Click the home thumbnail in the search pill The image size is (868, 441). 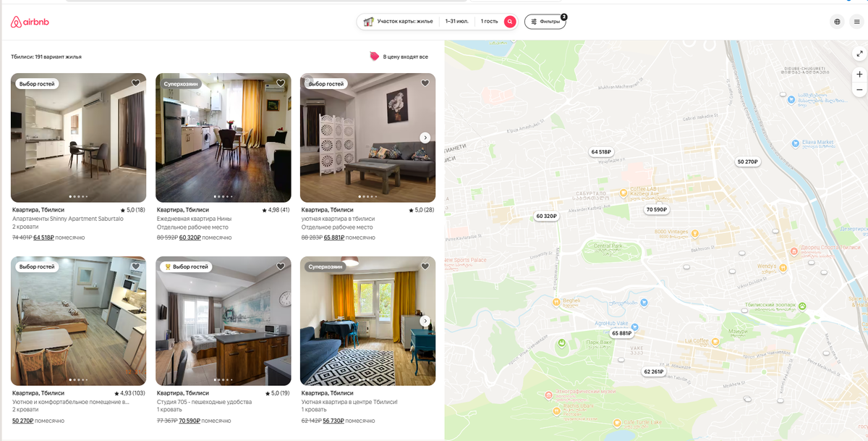(368, 22)
